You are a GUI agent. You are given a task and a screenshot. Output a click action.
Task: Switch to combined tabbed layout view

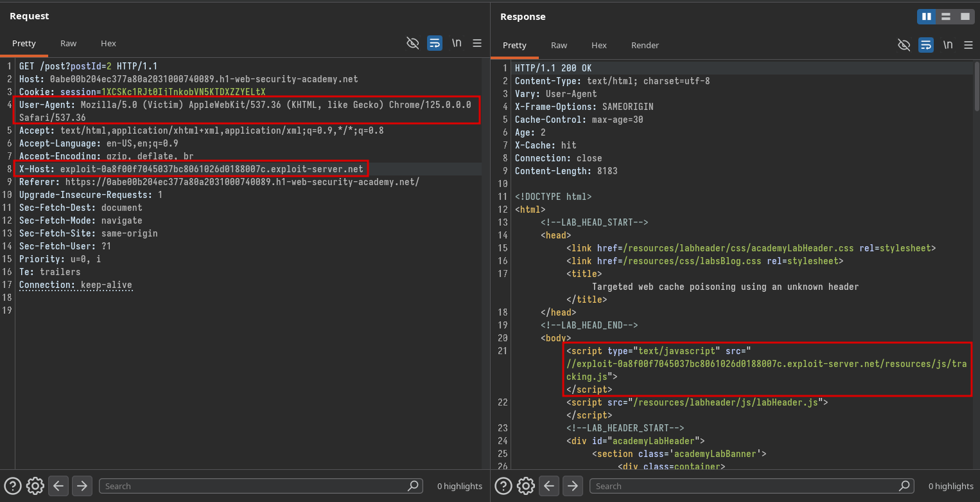coord(965,17)
